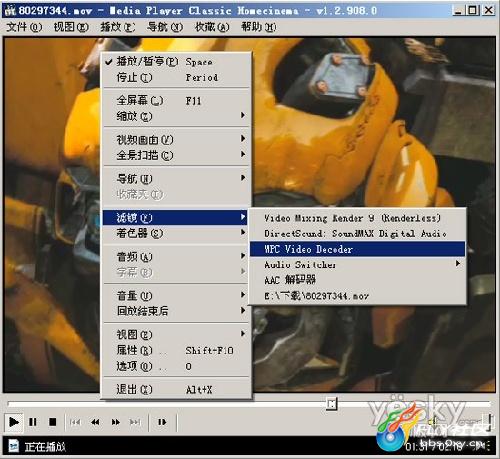500x459 pixels.
Task: Skip to the next file button
Action: tap(135, 422)
